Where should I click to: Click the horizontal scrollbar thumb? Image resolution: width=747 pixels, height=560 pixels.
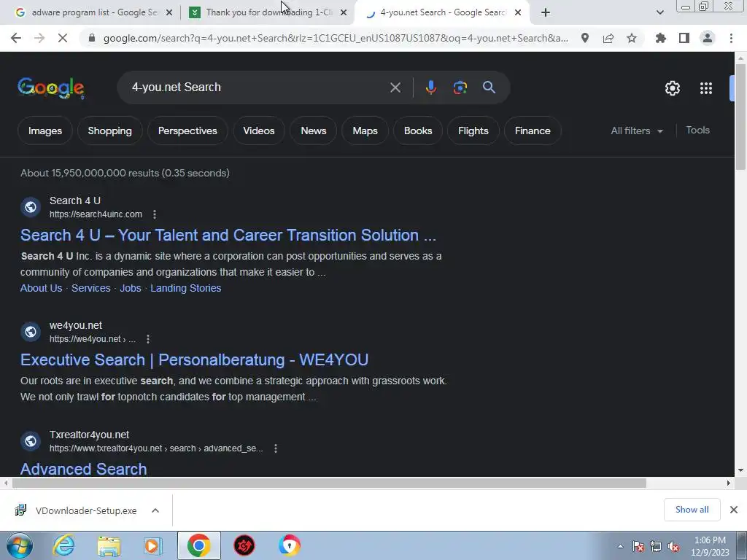point(329,483)
